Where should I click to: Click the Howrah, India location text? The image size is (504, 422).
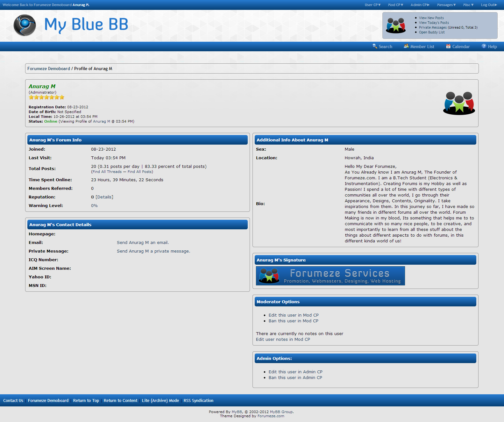pyautogui.click(x=359, y=158)
